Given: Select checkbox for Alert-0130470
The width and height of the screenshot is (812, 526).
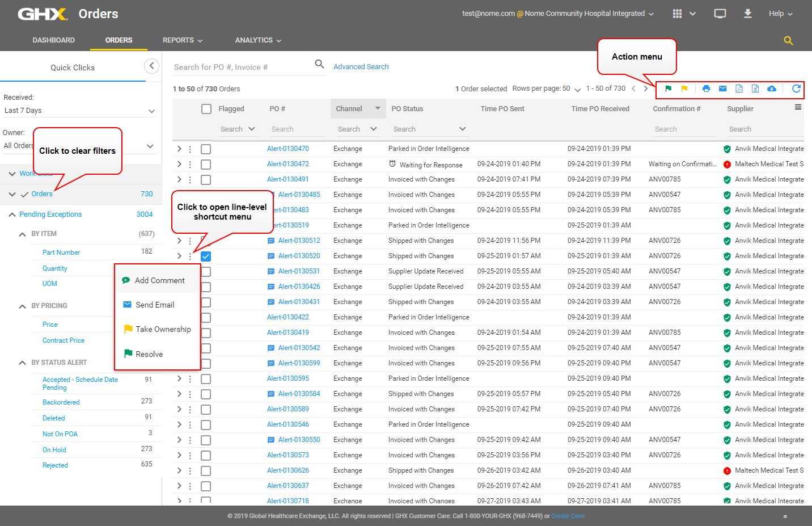Looking at the screenshot, I should click(x=206, y=149).
